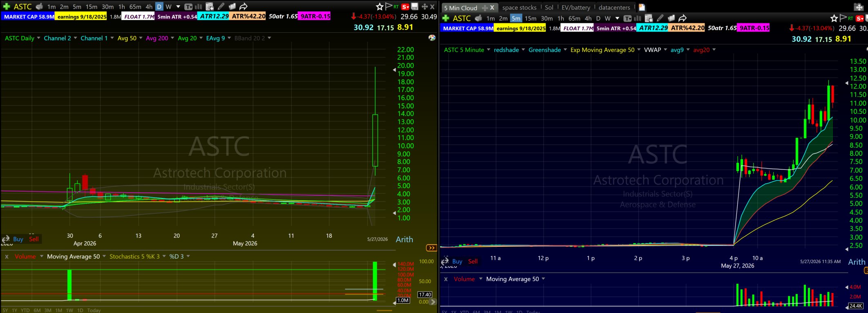The image size is (868, 313).
Task: Click the printer icon beside ASTC in the 5 minute chart
Action: pos(479,18)
